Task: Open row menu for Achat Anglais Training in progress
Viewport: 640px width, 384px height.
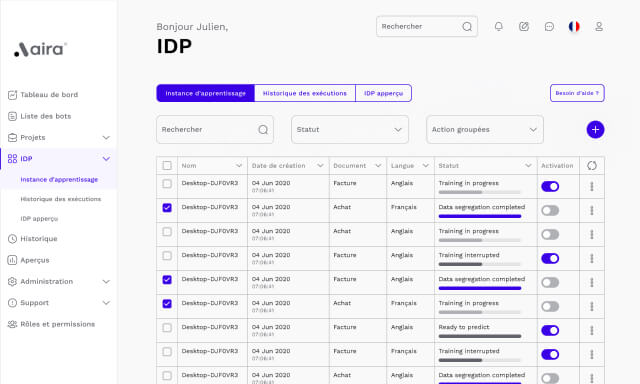Action: click(591, 235)
